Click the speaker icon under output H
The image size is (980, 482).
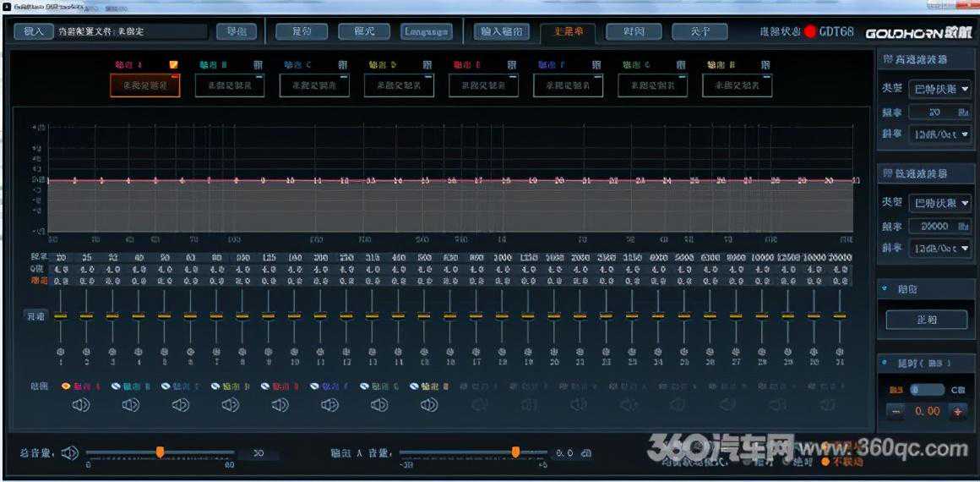pos(429,405)
